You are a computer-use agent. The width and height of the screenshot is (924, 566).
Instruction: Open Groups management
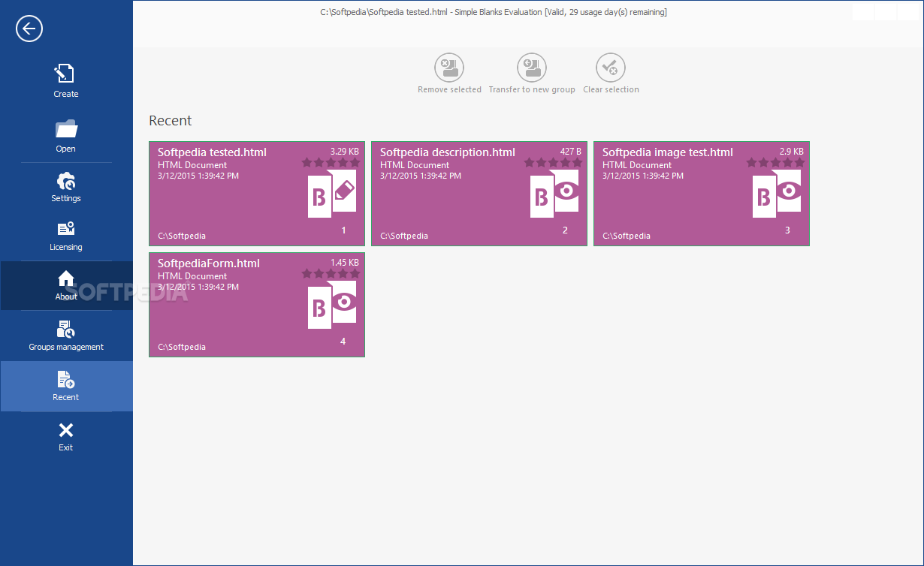(66, 335)
